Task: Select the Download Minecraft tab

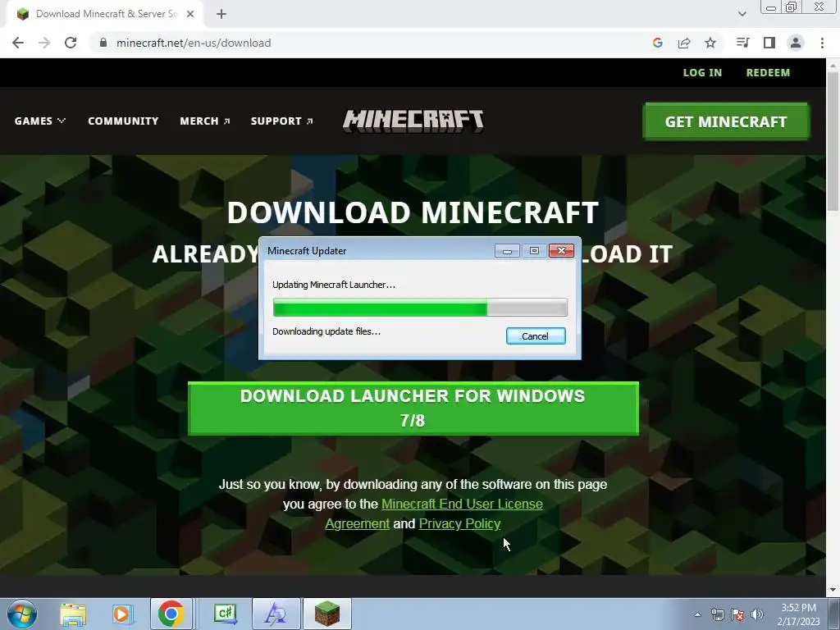Action: tap(104, 14)
